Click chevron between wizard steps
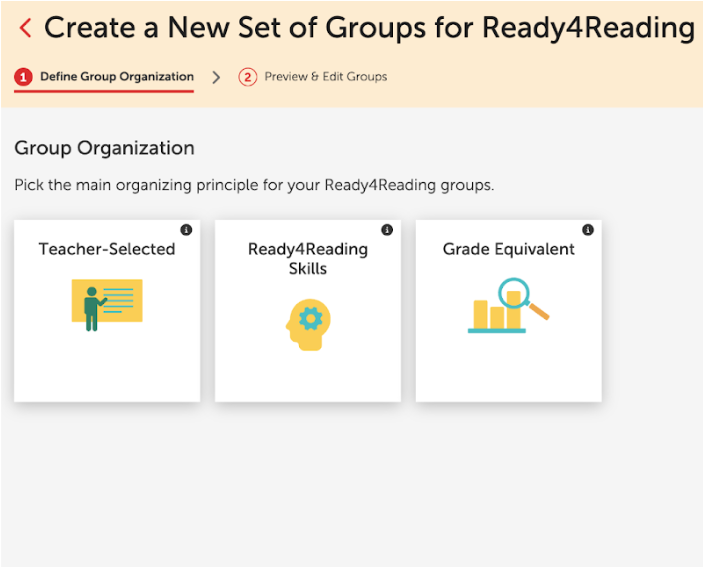Viewport: 703px width, 567px height. coord(216,77)
